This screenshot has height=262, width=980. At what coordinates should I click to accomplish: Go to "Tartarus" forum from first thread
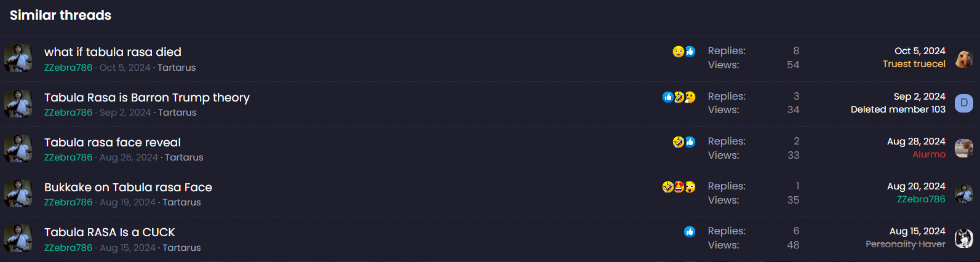177,68
